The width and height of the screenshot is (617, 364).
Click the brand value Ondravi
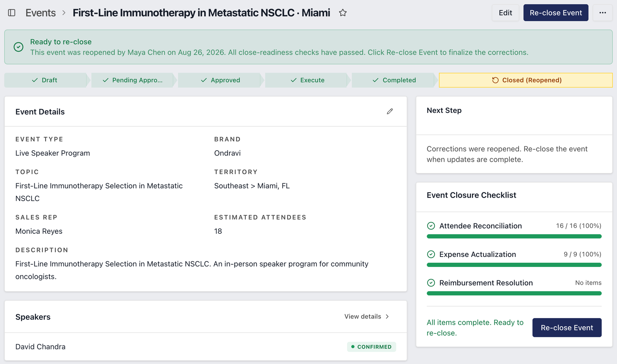coord(228,153)
